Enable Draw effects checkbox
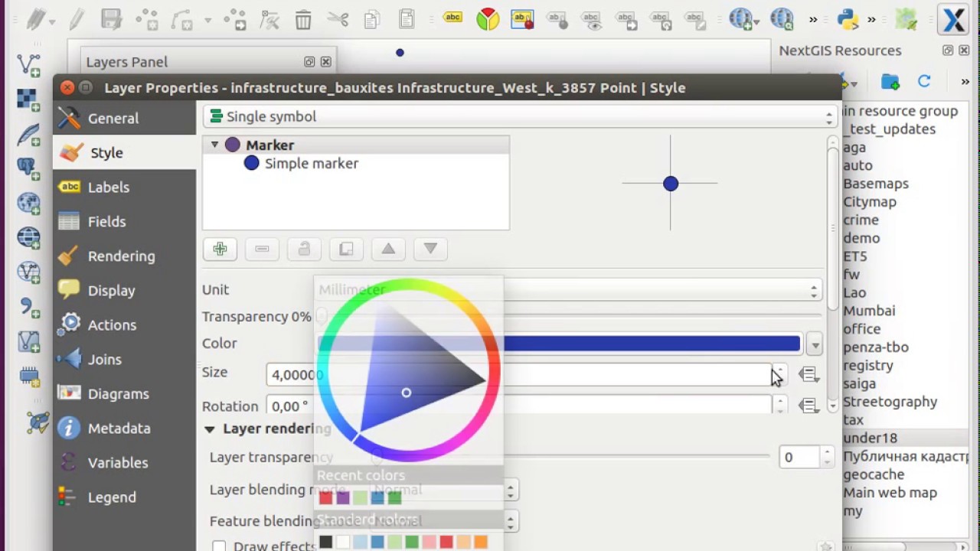This screenshot has width=980, height=551. (x=219, y=546)
